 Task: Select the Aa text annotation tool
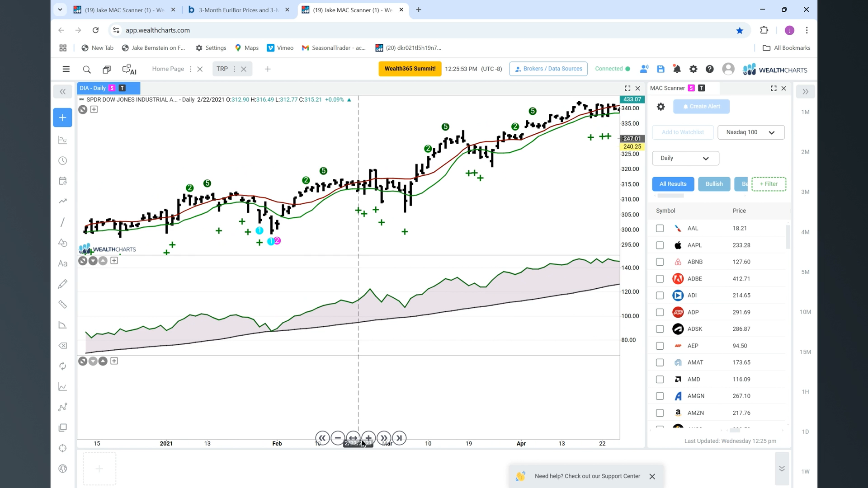tap(63, 263)
